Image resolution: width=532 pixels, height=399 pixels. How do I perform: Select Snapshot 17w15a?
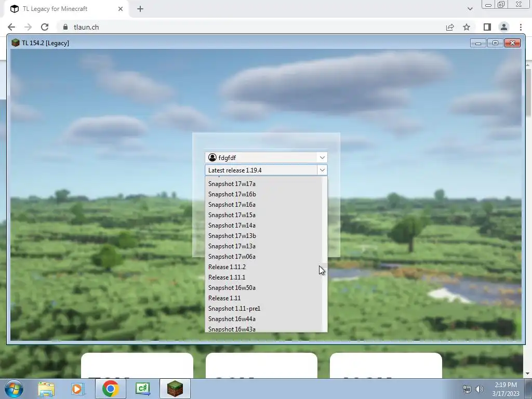(x=263, y=215)
